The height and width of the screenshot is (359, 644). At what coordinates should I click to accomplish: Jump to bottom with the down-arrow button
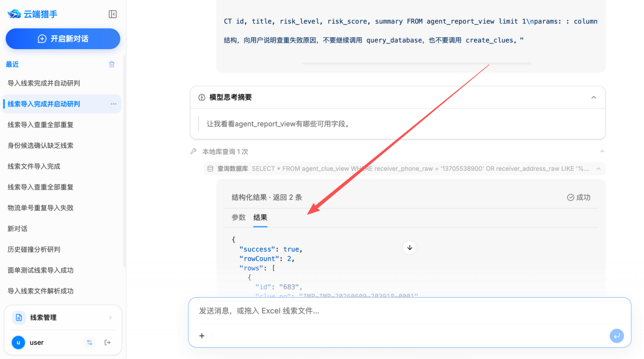(410, 248)
